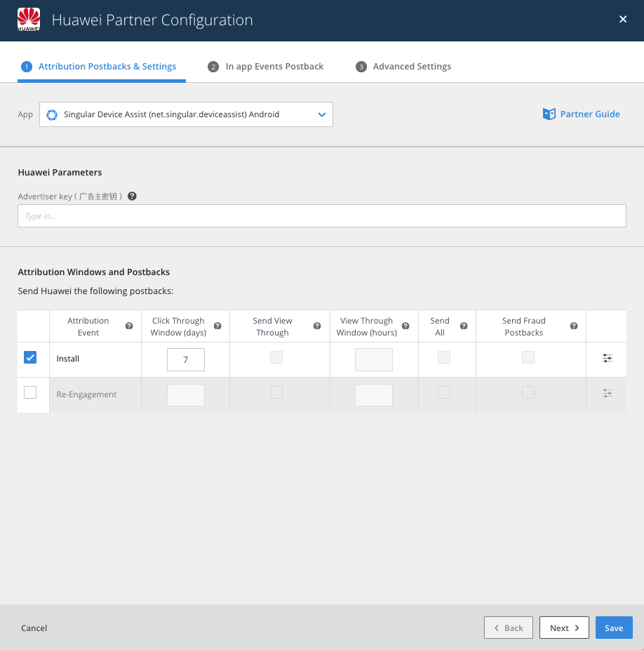Screen dimensions: 644x650
Task: Go to Advanced Settings tab
Action: [403, 66]
